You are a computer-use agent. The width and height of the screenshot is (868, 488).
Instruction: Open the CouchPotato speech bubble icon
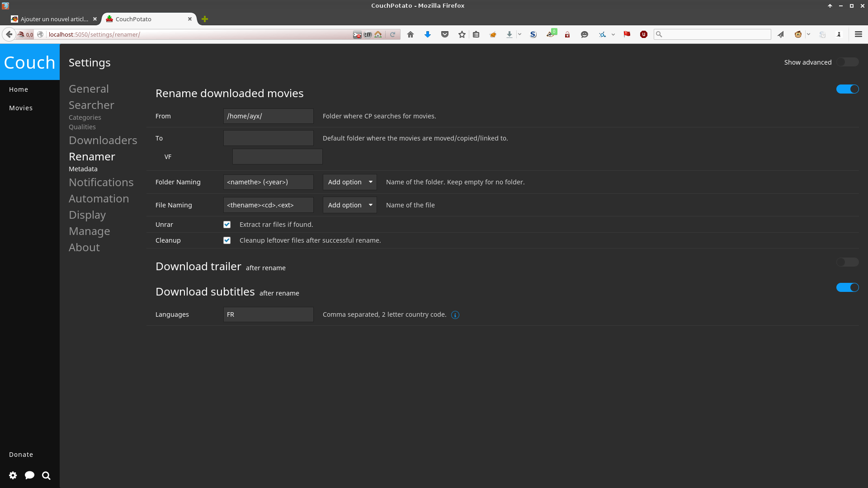30,475
